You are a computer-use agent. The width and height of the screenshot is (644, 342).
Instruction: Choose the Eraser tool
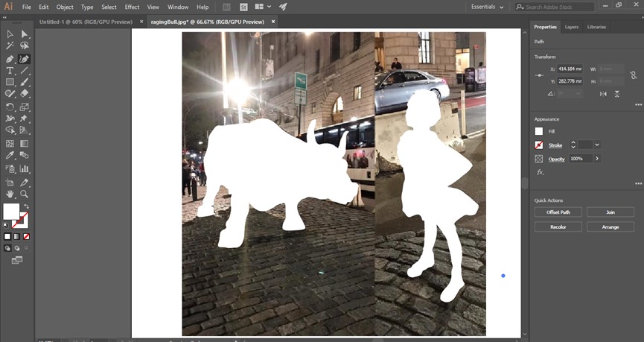[x=25, y=94]
